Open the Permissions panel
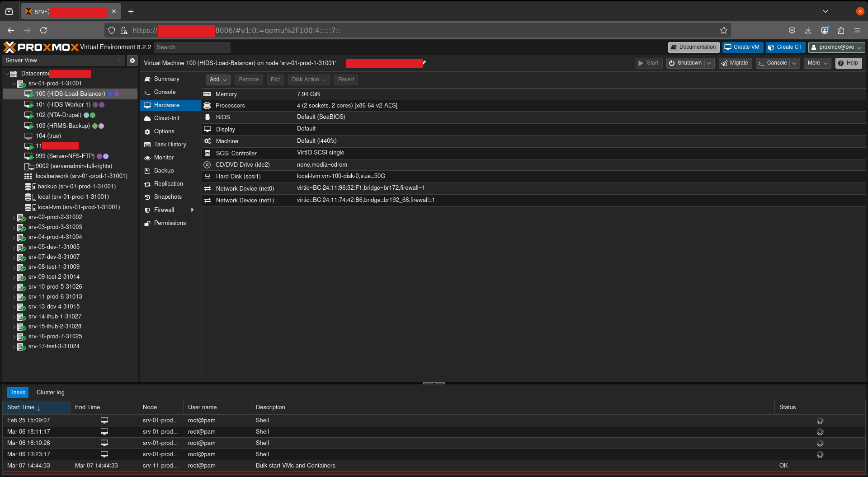 [170, 223]
